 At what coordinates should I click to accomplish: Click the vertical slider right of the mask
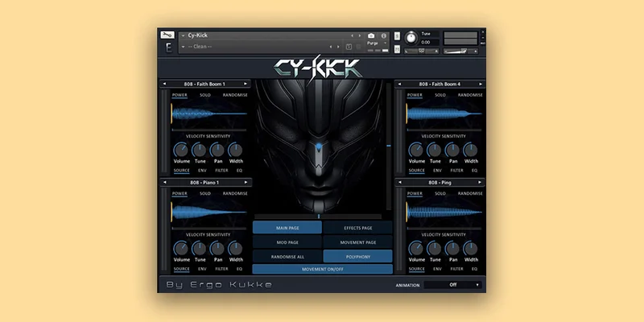389,146
